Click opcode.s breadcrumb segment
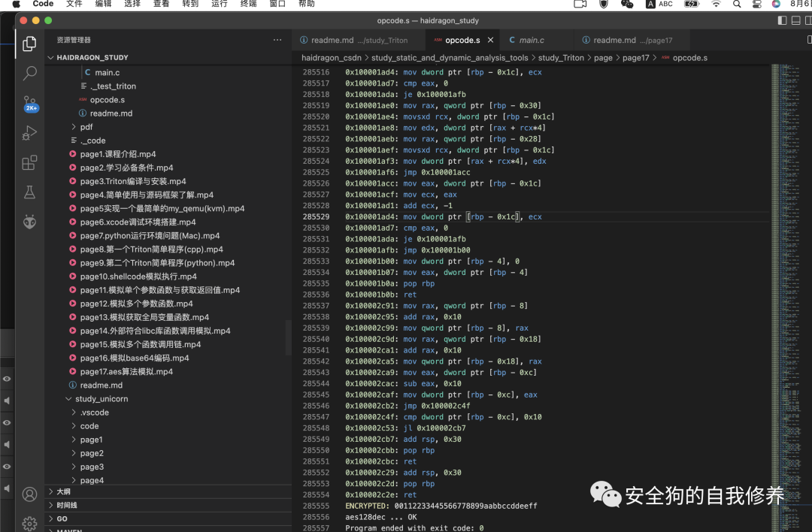This screenshot has height=532, width=812. tap(689, 58)
